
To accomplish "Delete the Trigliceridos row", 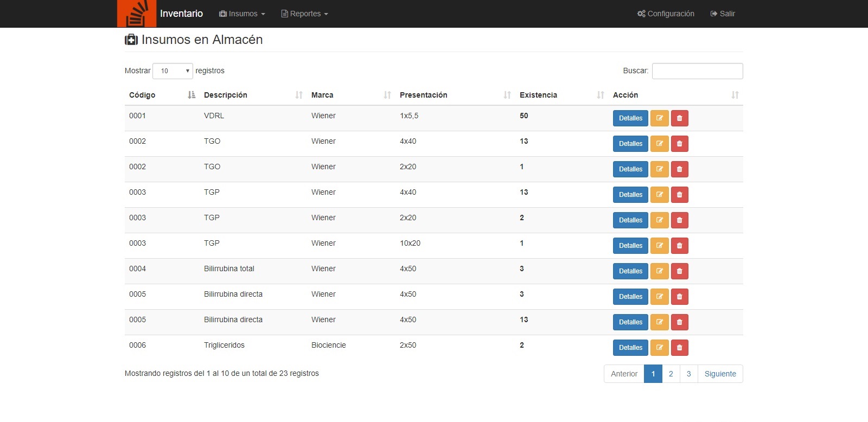I will [x=680, y=348].
